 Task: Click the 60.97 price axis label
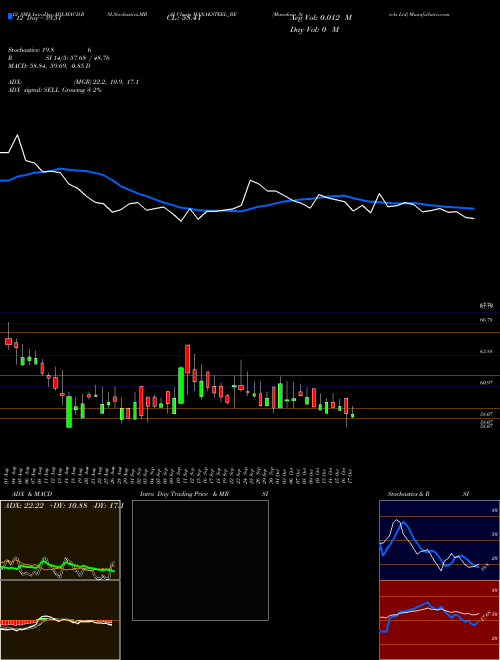[x=486, y=382]
